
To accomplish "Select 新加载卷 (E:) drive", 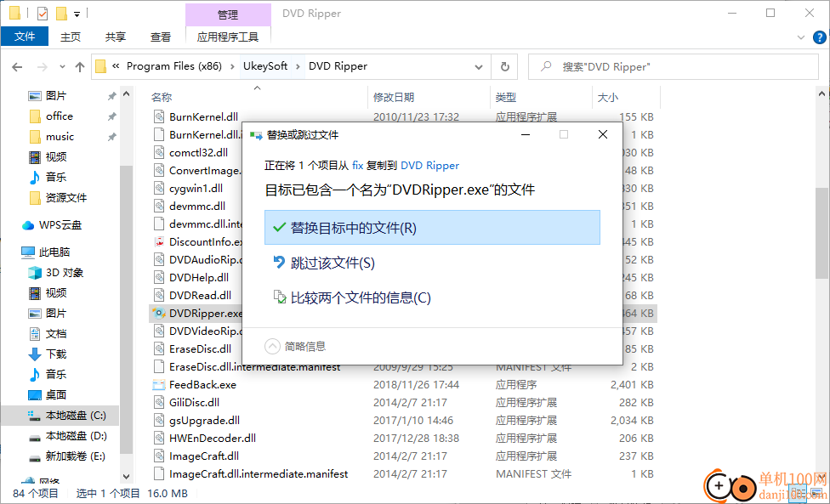I will click(x=75, y=456).
